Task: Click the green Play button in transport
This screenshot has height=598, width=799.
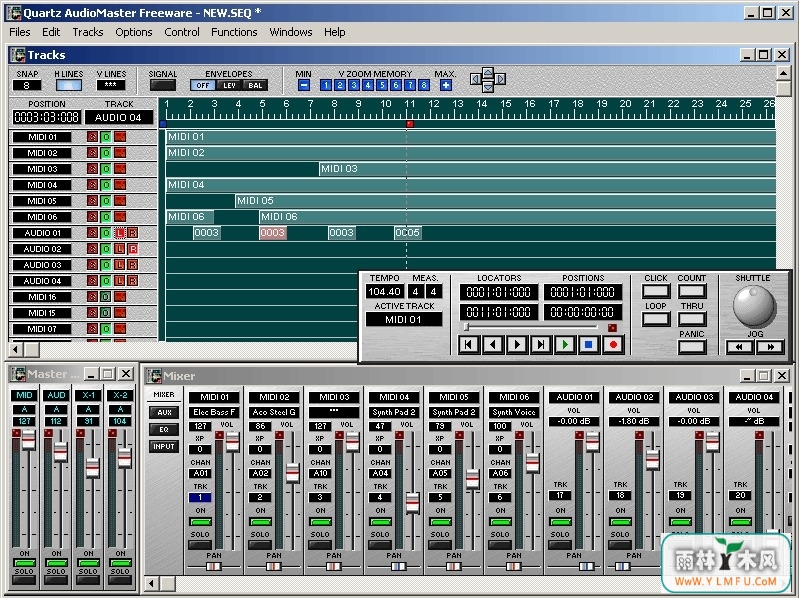Action: 565,345
